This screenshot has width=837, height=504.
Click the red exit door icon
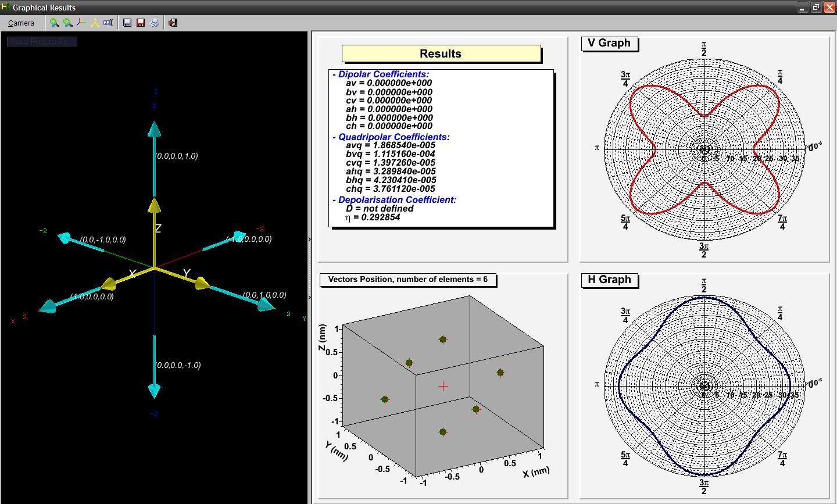[x=173, y=23]
